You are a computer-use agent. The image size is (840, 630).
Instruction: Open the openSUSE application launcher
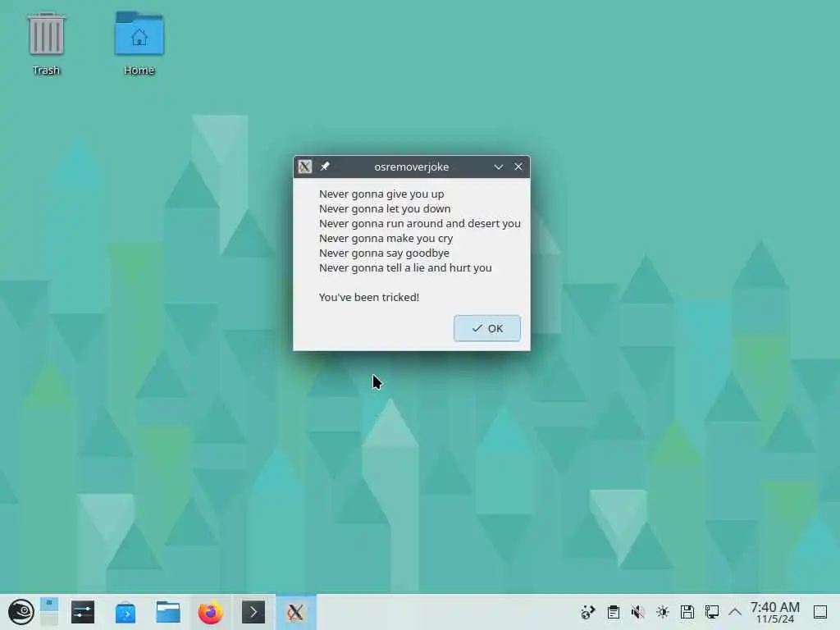(x=21, y=612)
